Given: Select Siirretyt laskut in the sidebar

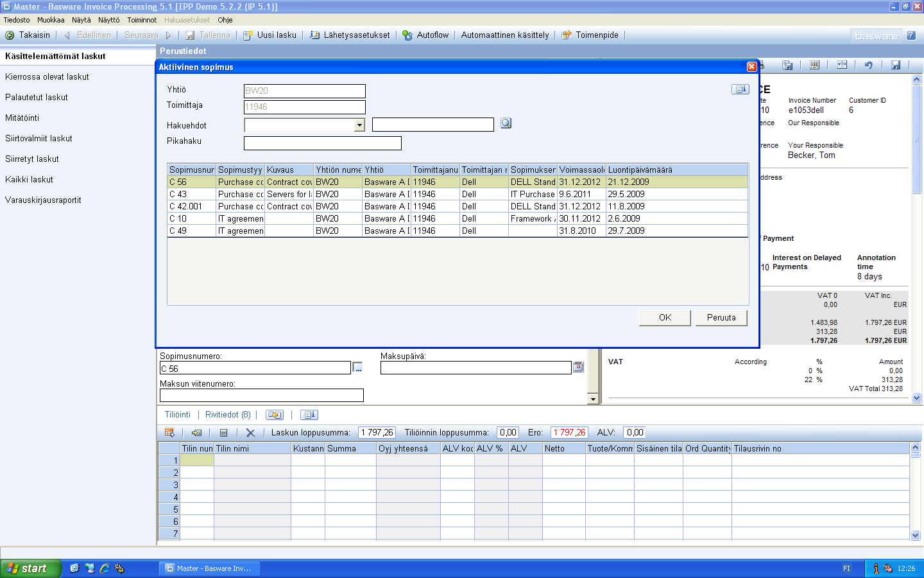Looking at the screenshot, I should point(32,159).
